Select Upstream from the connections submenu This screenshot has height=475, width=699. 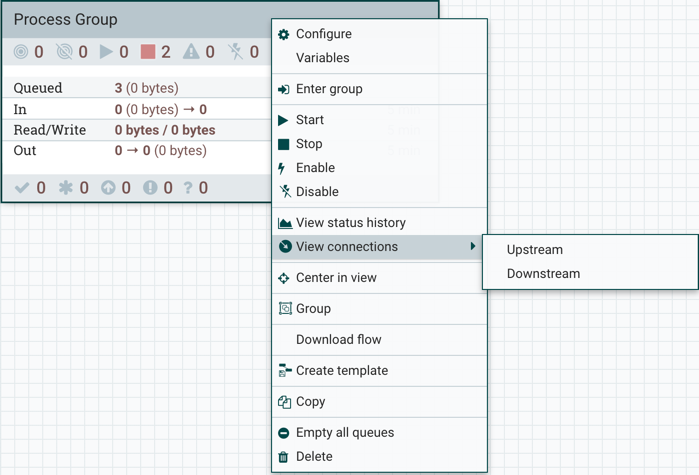point(534,250)
